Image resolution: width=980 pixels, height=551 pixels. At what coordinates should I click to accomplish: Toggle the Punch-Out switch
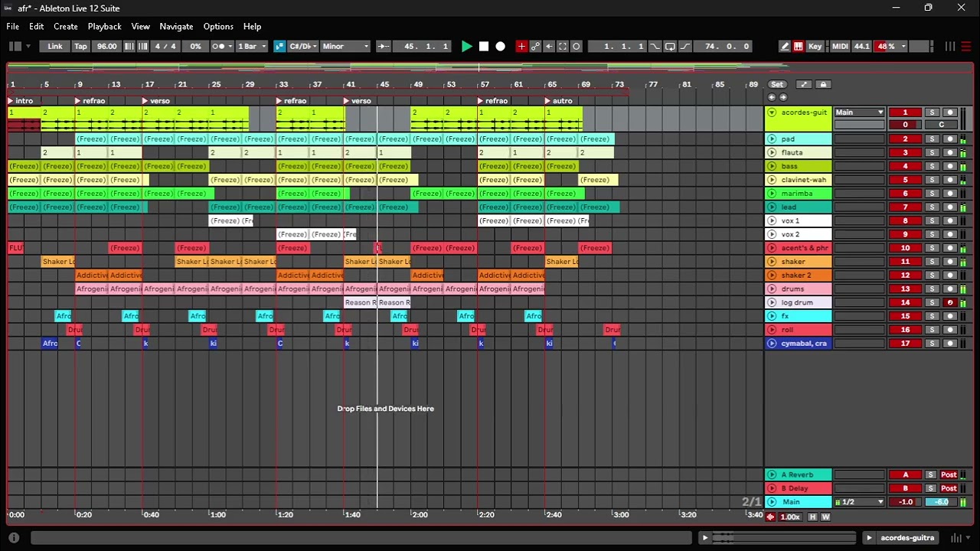685,47
